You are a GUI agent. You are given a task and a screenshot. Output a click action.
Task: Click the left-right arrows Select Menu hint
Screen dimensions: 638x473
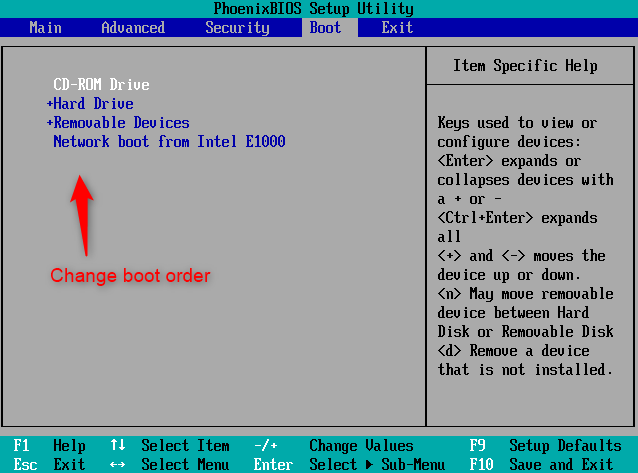click(170, 464)
